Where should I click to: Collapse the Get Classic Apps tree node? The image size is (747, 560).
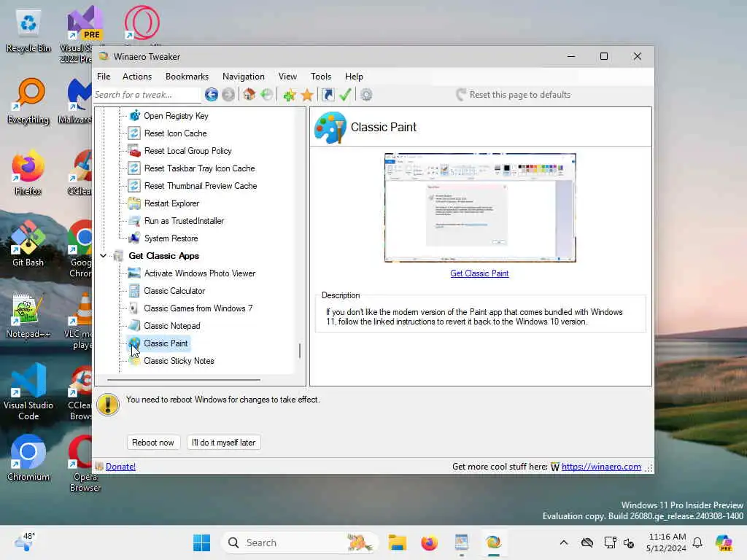point(103,256)
